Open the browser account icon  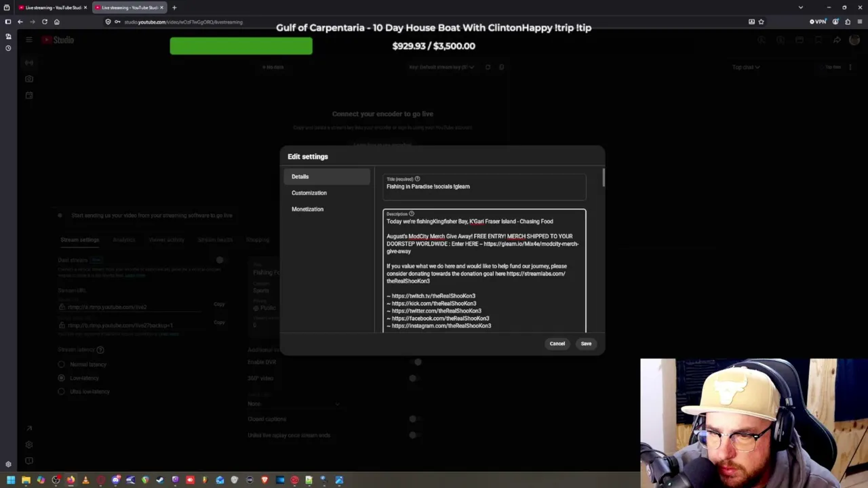tap(835, 22)
